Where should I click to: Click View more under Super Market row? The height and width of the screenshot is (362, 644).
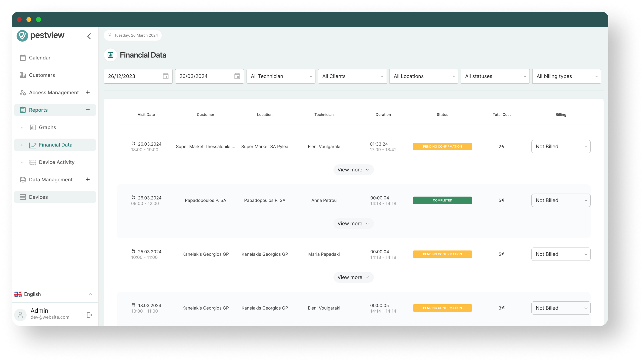(x=353, y=170)
